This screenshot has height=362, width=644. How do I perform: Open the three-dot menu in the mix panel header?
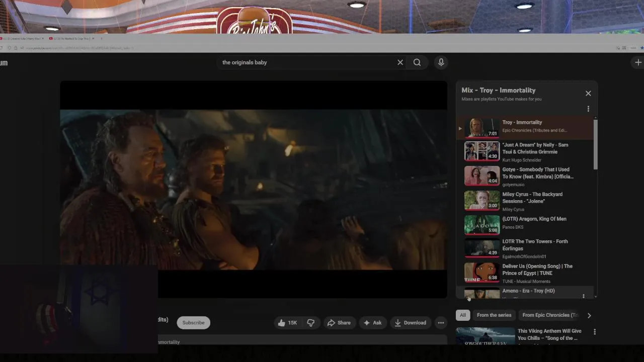588,109
